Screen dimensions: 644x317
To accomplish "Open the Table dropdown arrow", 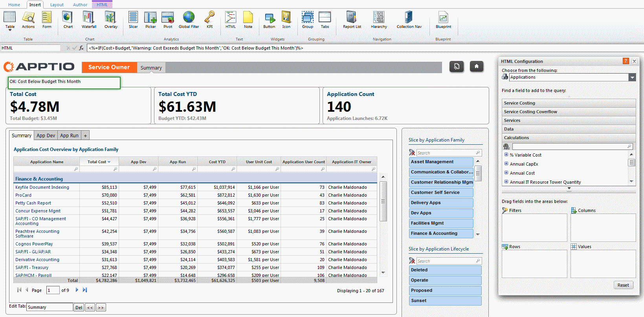I will tap(10, 30).
